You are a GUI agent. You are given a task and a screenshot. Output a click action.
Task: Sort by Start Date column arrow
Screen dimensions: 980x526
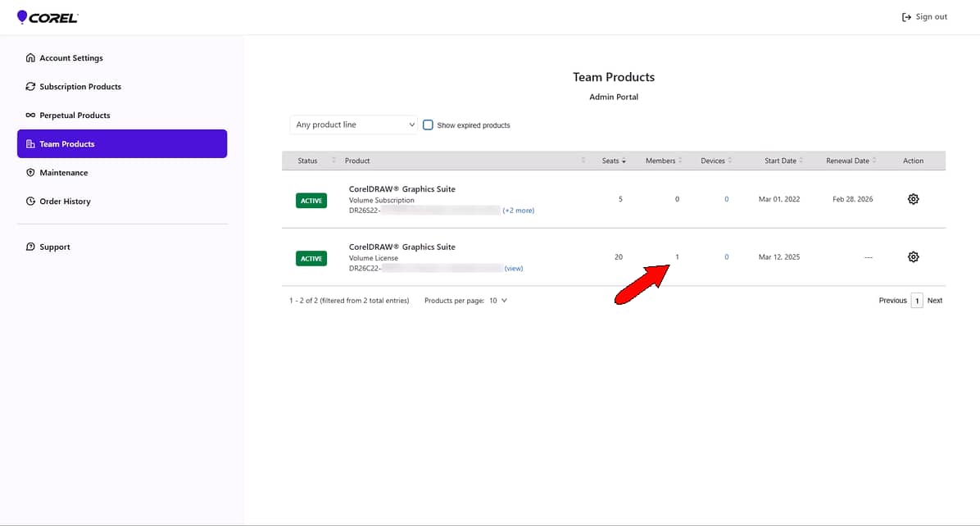click(801, 161)
